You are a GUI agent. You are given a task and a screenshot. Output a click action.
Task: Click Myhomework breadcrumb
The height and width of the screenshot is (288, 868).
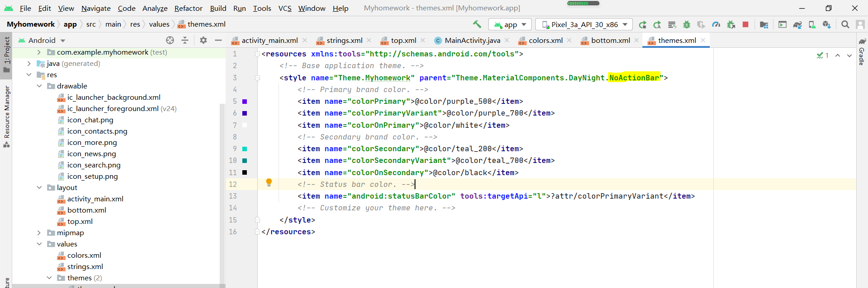[x=31, y=24]
